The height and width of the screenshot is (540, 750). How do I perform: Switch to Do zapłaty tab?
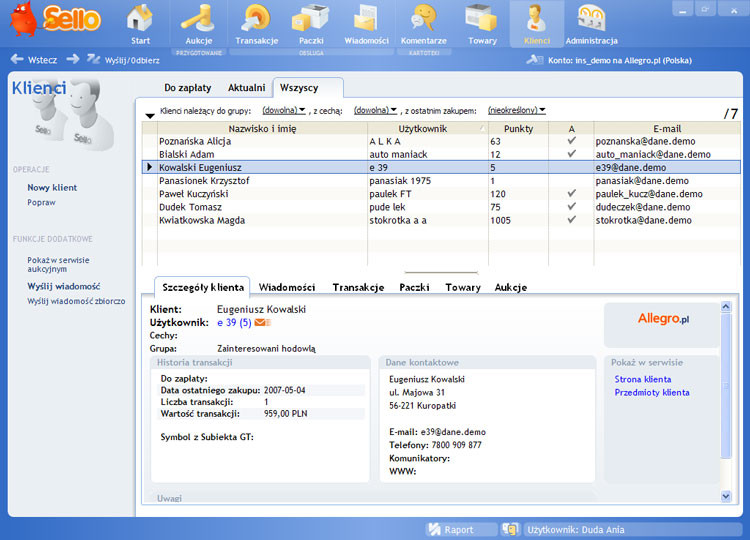[x=188, y=88]
